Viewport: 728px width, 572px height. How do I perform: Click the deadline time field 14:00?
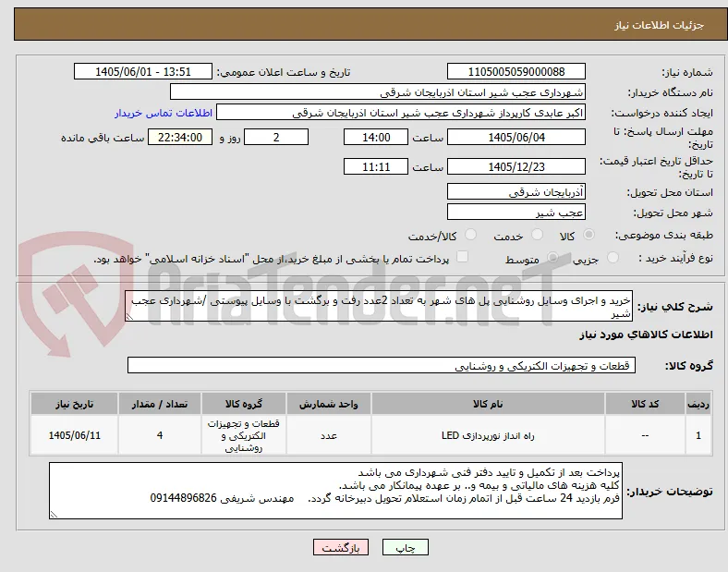pos(376,137)
